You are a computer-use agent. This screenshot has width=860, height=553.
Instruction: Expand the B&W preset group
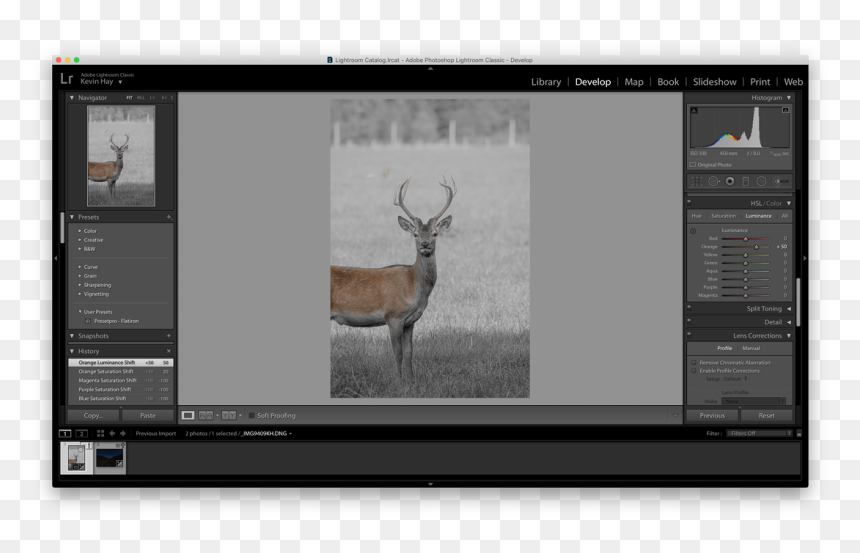point(80,249)
